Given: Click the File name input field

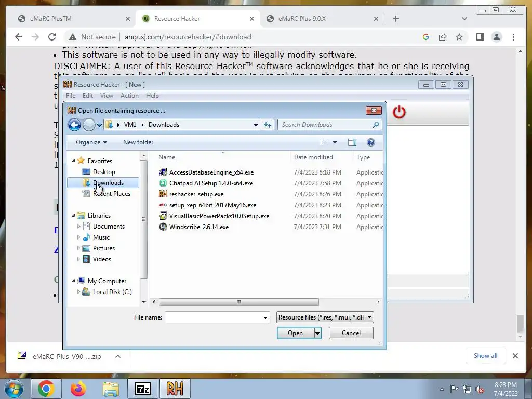Looking at the screenshot, I should pos(218,317).
